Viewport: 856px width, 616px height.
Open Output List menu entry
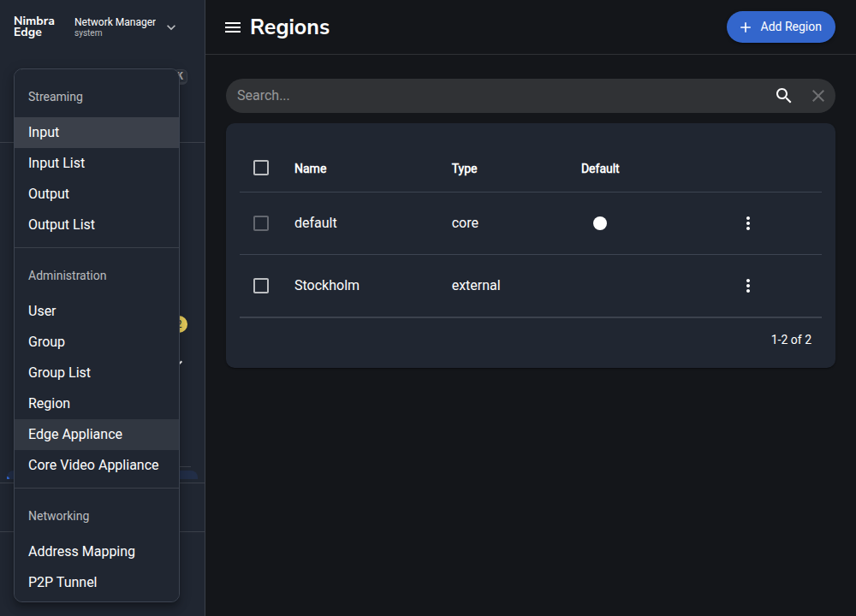coord(97,225)
